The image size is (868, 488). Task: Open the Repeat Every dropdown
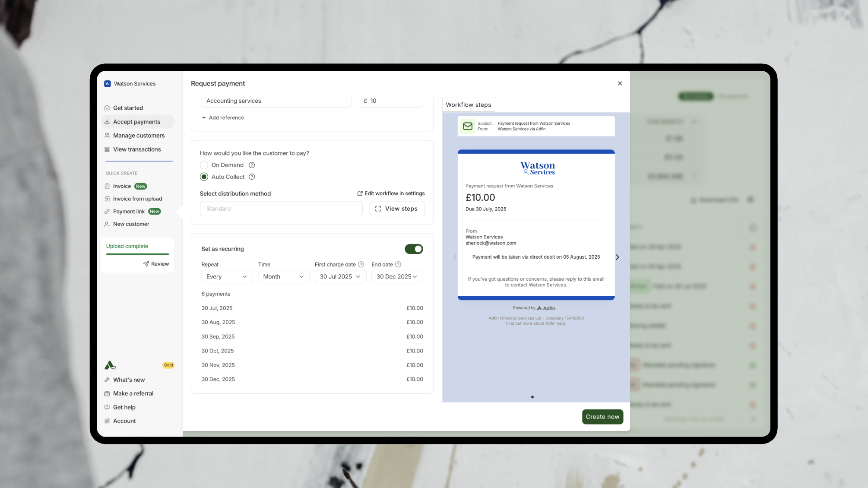pyautogui.click(x=227, y=277)
